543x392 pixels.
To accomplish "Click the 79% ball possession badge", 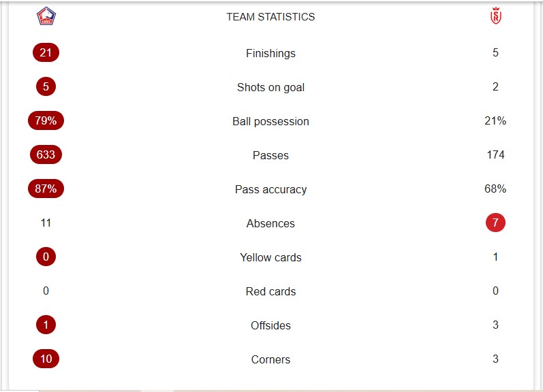I will point(46,120).
